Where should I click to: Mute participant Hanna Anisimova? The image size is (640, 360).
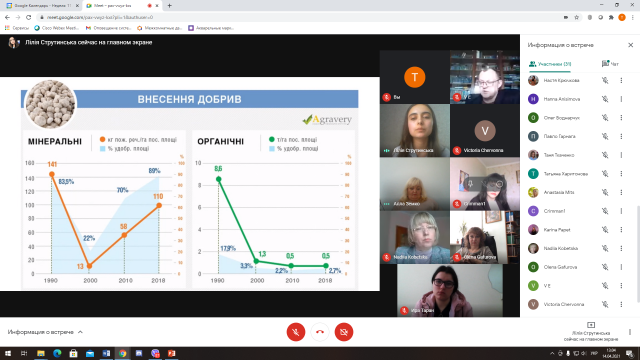point(605,99)
